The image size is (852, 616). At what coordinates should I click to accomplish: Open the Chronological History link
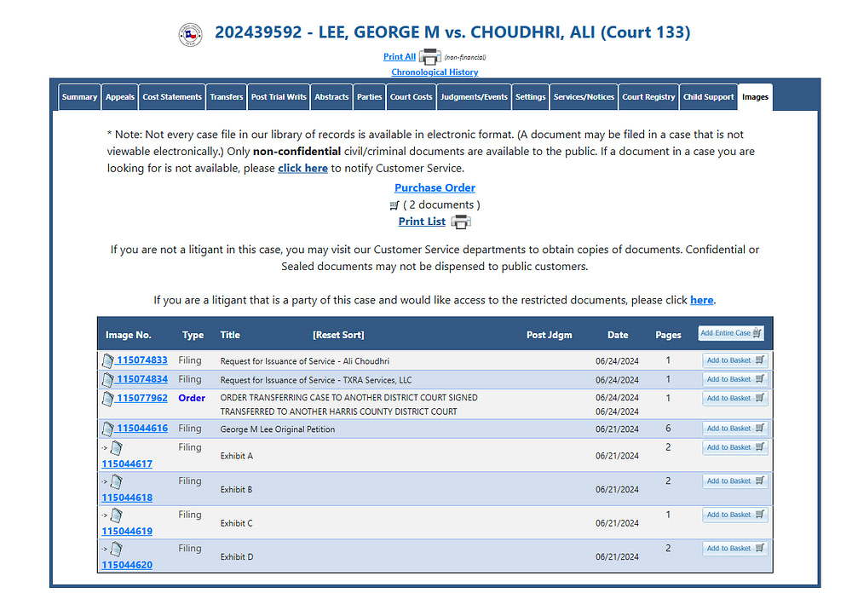point(435,72)
